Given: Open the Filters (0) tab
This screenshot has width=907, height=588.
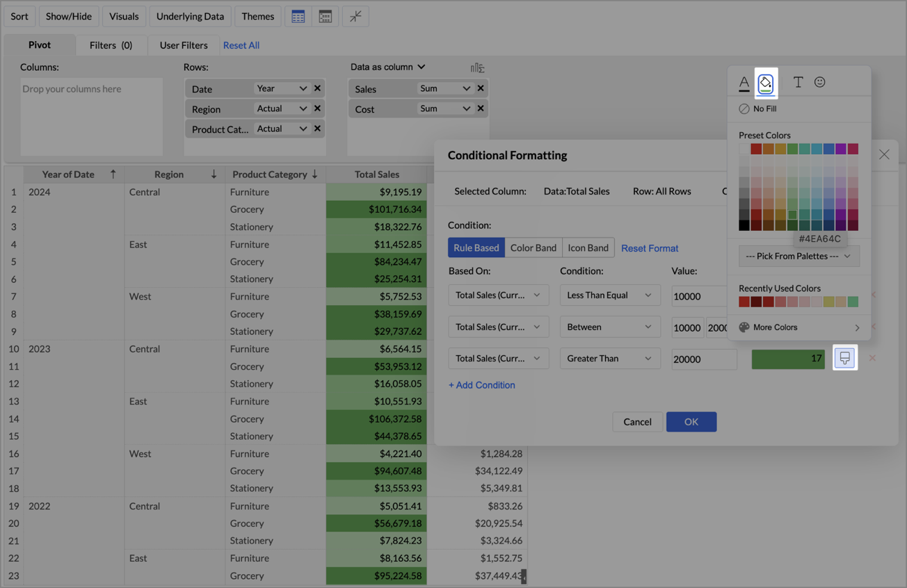Looking at the screenshot, I should pos(111,45).
